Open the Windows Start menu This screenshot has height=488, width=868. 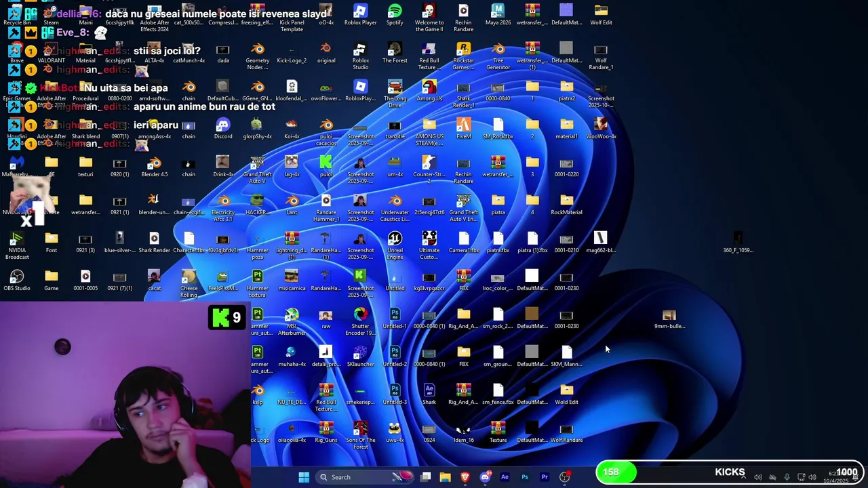[x=304, y=477]
